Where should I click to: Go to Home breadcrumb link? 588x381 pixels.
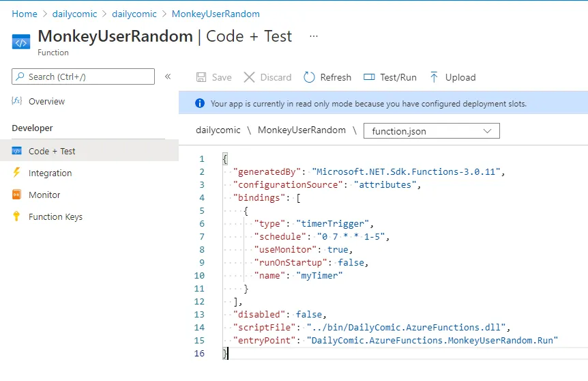25,14
